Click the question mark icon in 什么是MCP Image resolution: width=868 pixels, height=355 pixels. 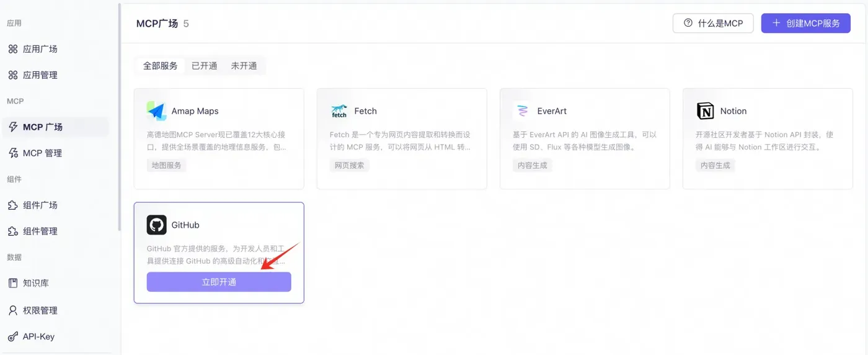(688, 24)
